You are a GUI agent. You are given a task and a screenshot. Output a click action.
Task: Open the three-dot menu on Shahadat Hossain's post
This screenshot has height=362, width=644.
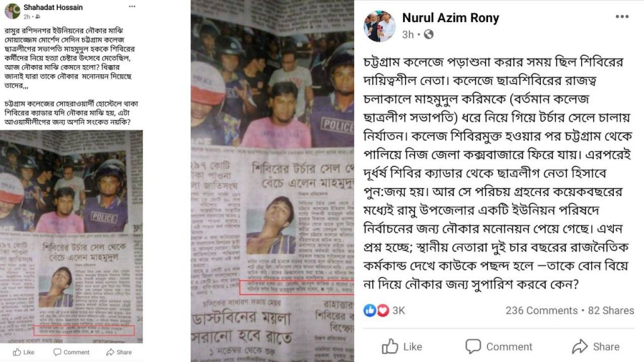click(132, 6)
